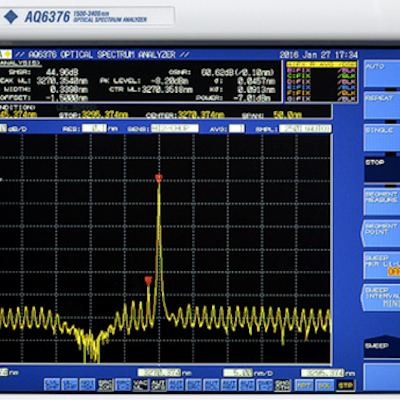Click the AVG averaging field
Viewport: 400px width, 400px height.
(x=237, y=128)
